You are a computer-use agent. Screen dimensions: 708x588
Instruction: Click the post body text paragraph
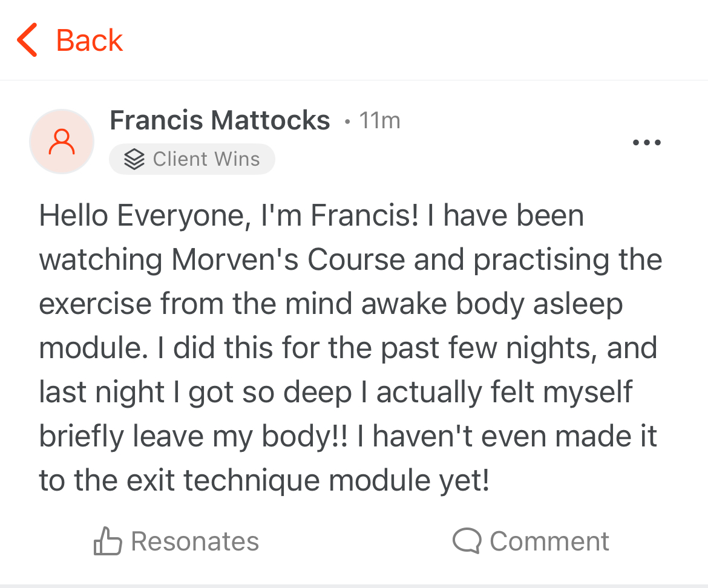351,347
